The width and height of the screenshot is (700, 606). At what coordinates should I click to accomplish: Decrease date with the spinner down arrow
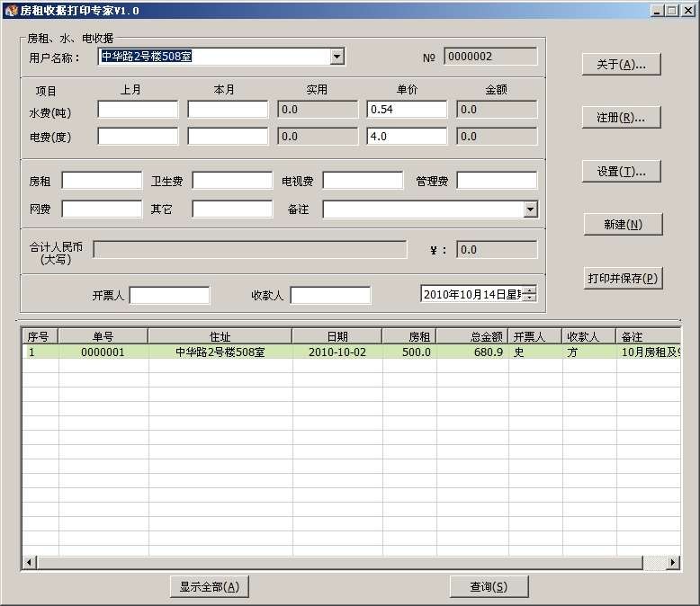529,299
